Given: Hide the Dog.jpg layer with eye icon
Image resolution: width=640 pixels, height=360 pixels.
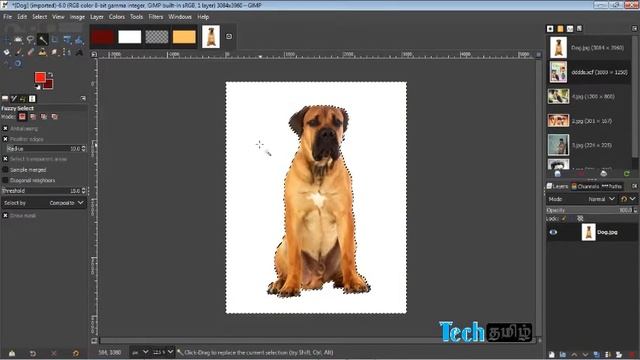Looking at the screenshot, I should tap(553, 232).
